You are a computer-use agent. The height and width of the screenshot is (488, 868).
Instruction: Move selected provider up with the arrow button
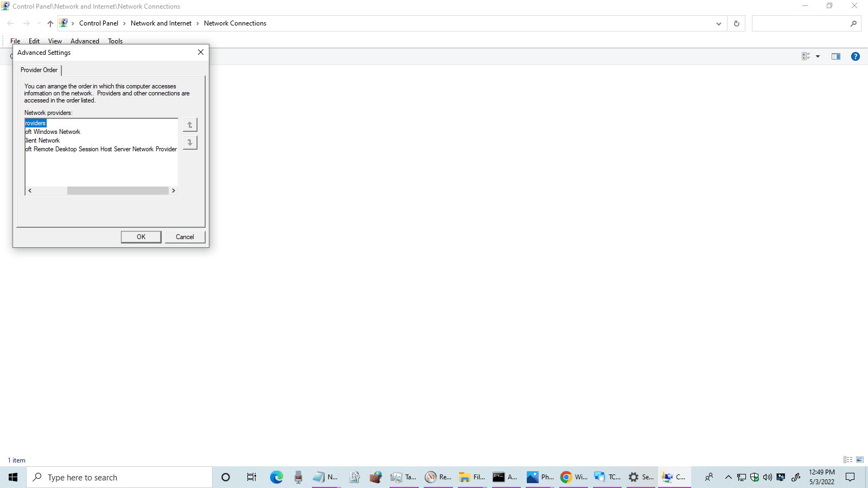click(x=190, y=125)
